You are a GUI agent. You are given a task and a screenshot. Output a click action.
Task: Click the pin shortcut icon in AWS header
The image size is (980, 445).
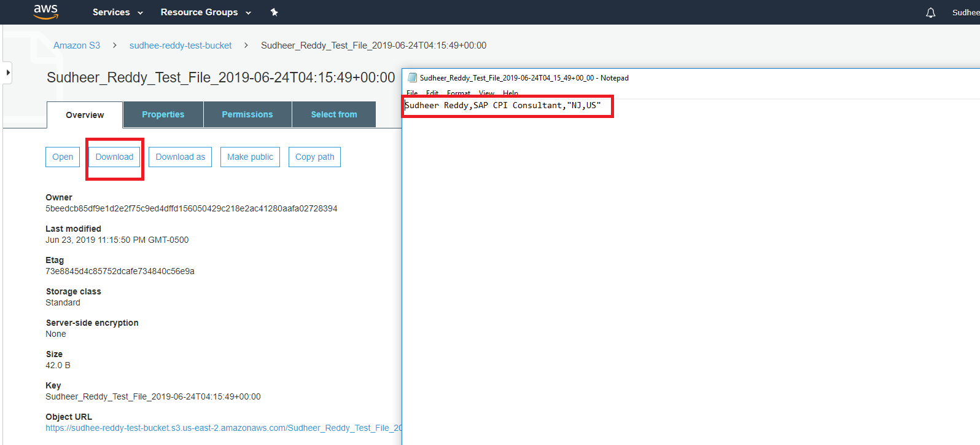[274, 12]
